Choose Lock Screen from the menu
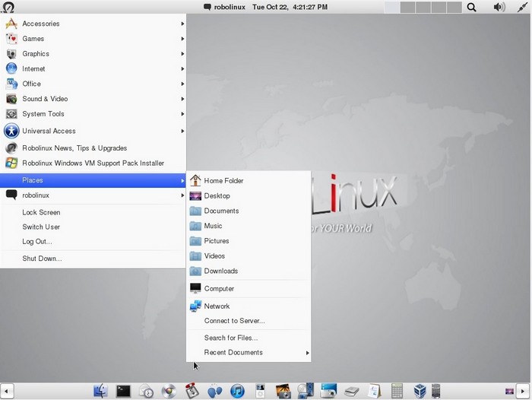Image resolution: width=532 pixels, height=400 pixels. (x=93, y=212)
